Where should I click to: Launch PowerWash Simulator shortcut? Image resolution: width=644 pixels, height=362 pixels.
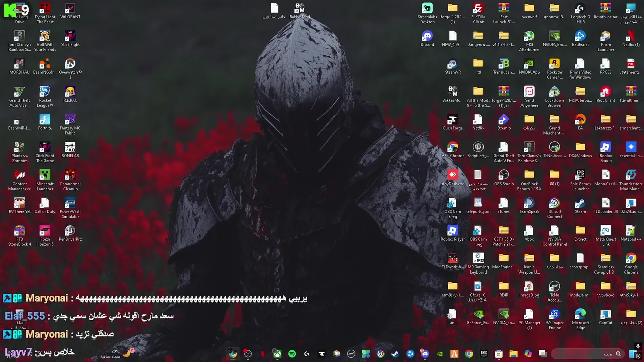(x=70, y=209)
